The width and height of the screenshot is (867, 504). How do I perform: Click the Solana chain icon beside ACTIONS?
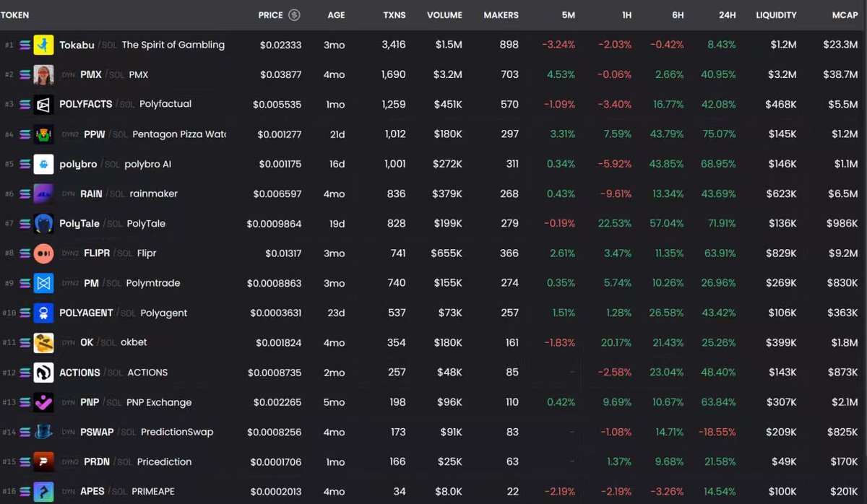[25, 373]
